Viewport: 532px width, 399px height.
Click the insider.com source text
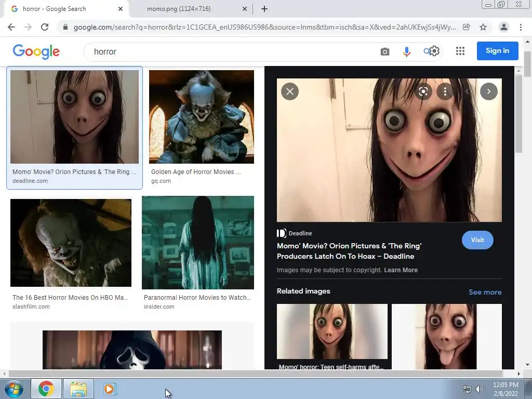(159, 307)
